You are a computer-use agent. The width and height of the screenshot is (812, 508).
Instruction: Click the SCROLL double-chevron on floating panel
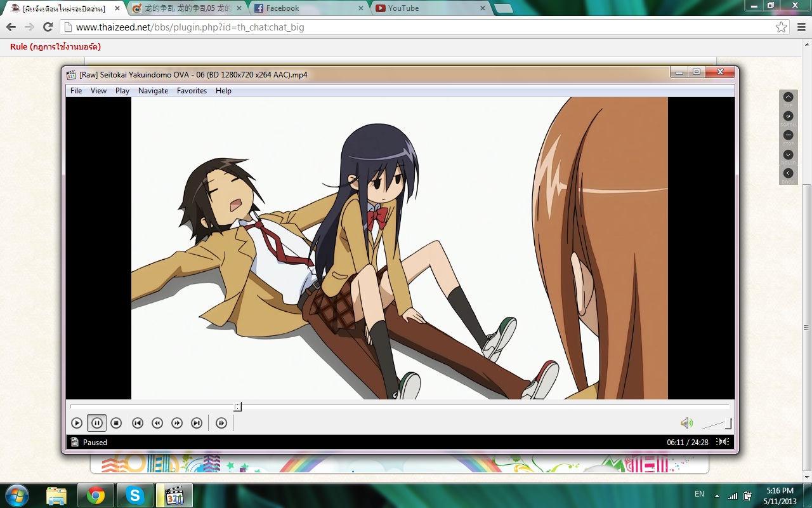[788, 116]
